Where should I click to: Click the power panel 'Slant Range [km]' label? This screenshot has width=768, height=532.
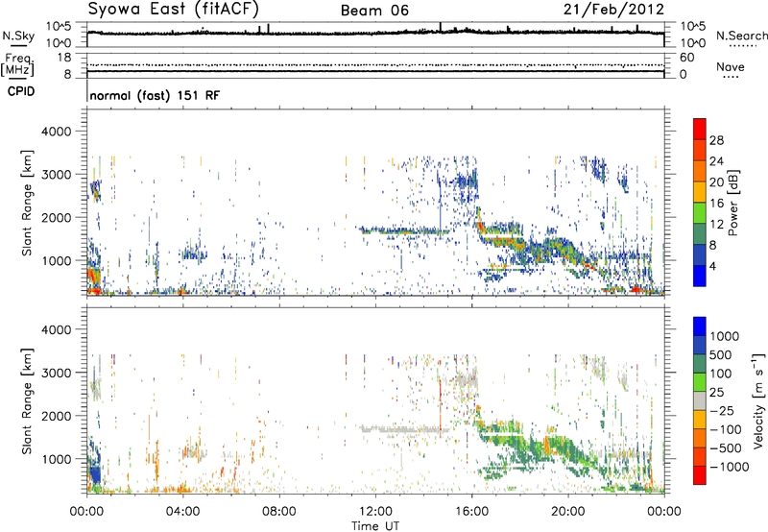pyautogui.click(x=27, y=203)
